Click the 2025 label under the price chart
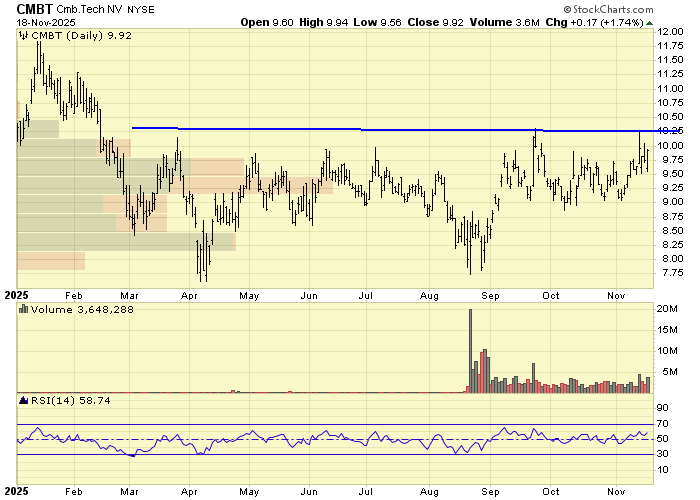The image size is (700, 500). (x=17, y=295)
